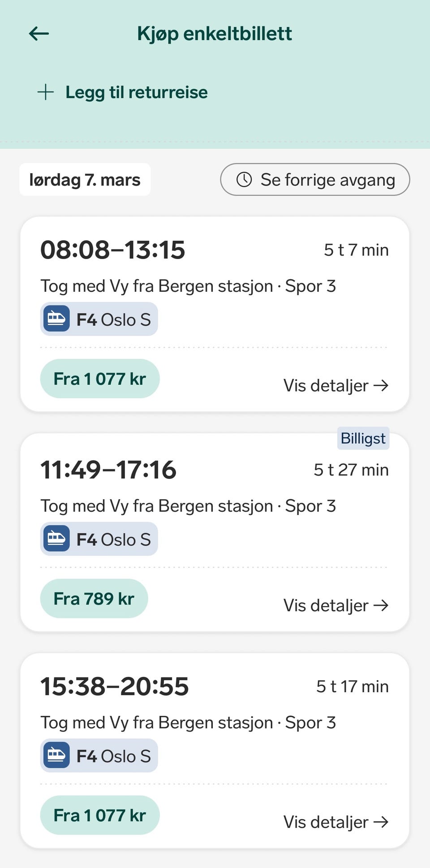Tap the Billigst badge
This screenshot has width=430, height=868.
click(x=363, y=438)
